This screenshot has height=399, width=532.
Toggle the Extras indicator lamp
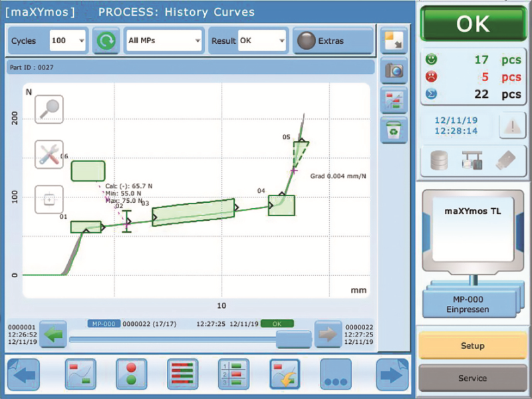pos(307,41)
